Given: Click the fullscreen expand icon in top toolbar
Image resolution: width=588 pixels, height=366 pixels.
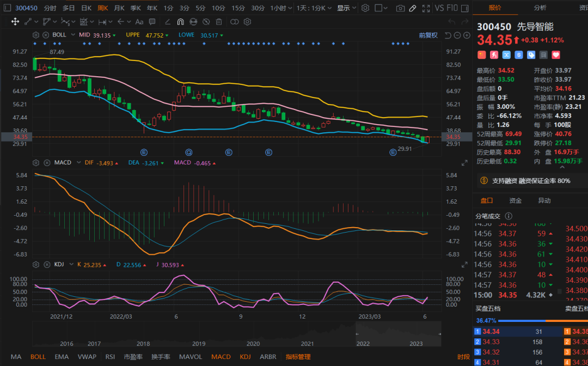Looking at the screenshot, I should point(426,8).
